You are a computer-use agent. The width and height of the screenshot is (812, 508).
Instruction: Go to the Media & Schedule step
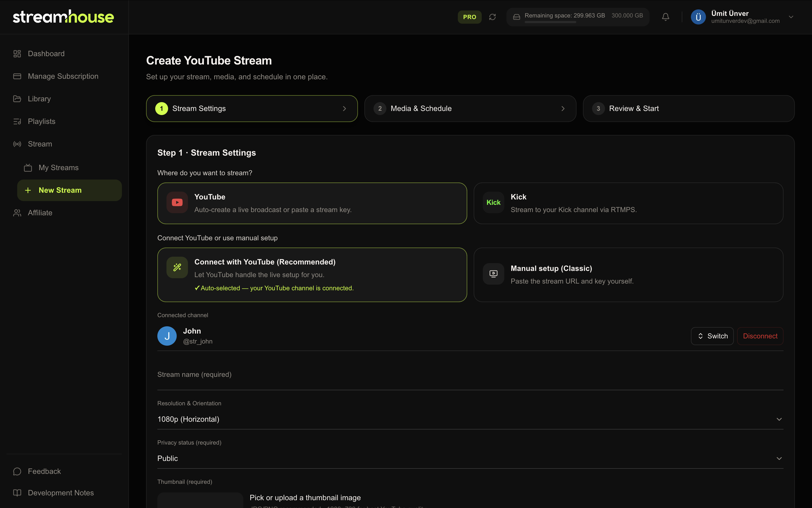click(470, 109)
